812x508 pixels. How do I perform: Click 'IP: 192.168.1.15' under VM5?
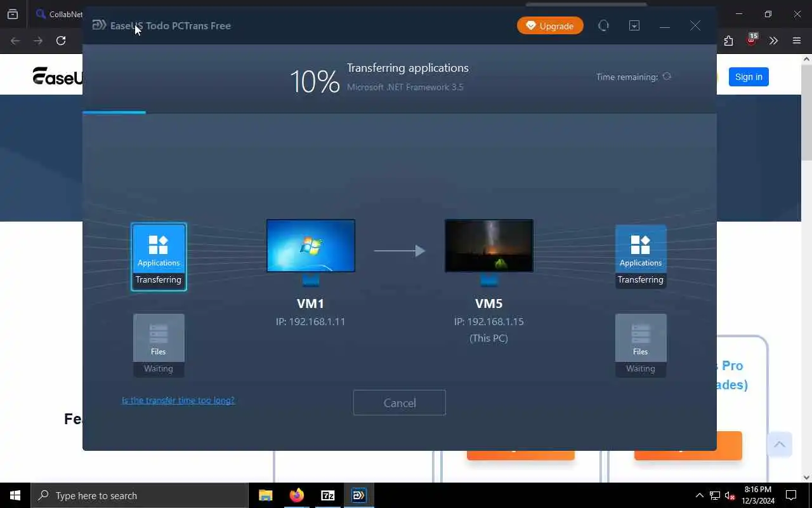click(489, 321)
